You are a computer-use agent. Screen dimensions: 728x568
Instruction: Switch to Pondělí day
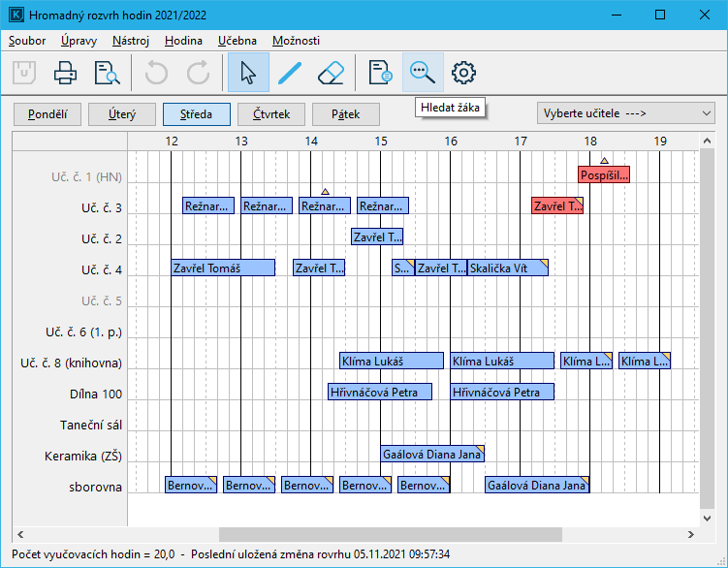47,113
